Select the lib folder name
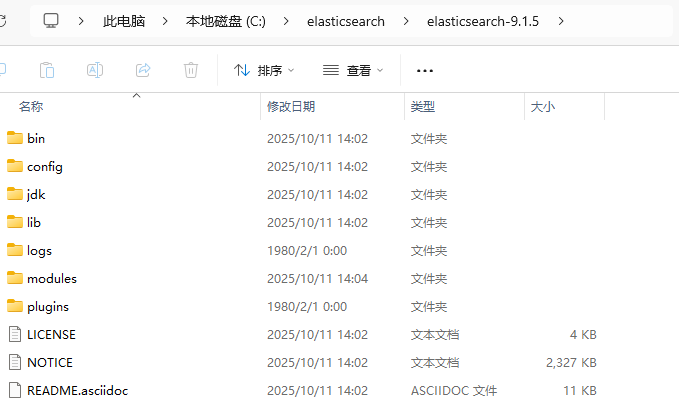 click(34, 223)
